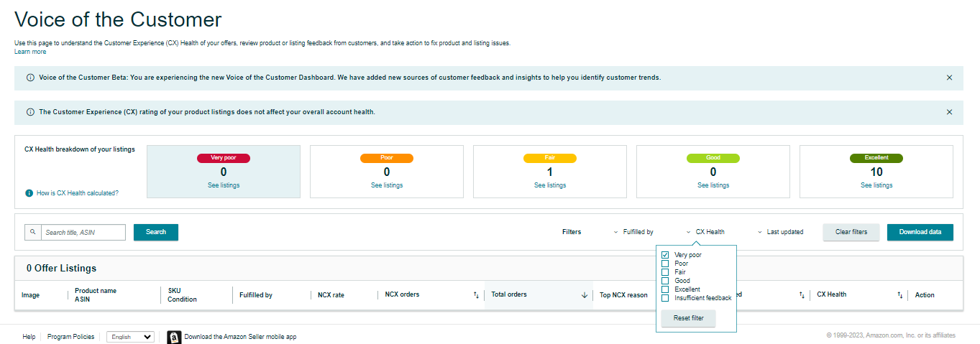The height and width of the screenshot is (344, 980).
Task: Check the Excellent filter checkbox
Action: coord(665,289)
